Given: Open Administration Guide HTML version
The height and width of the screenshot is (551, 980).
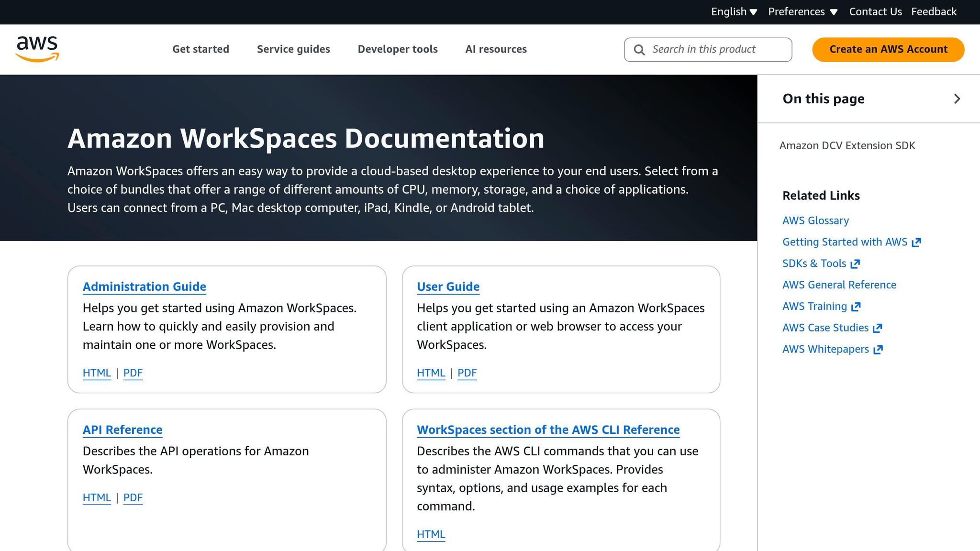Looking at the screenshot, I should (x=97, y=373).
